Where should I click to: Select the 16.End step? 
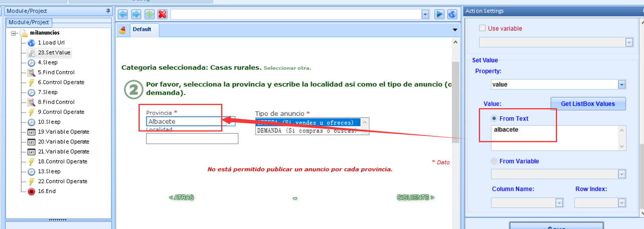click(x=46, y=191)
